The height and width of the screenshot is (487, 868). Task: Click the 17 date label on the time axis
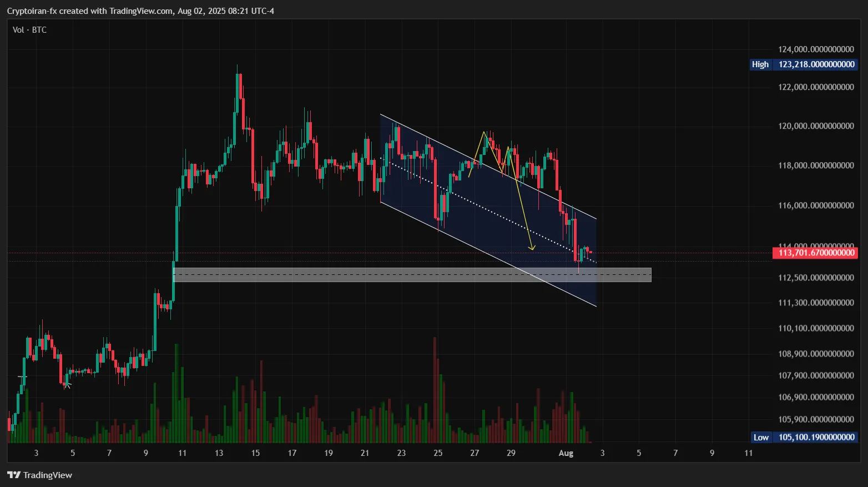pos(292,453)
